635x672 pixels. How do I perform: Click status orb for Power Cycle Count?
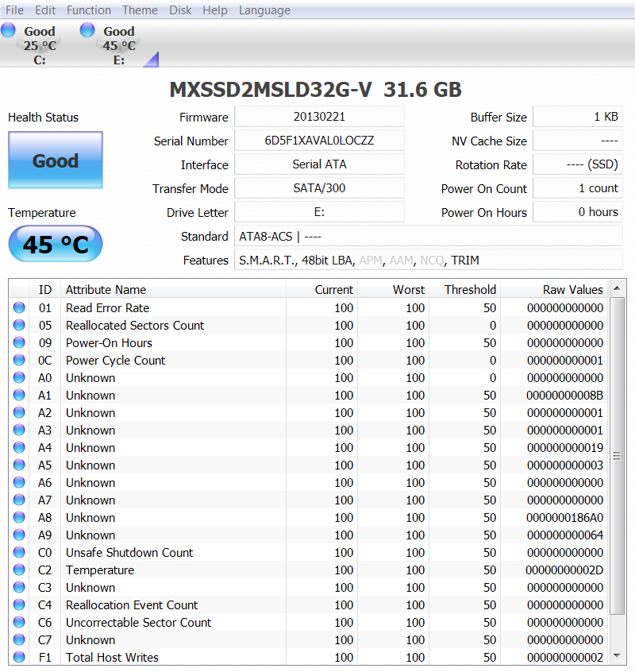(19, 361)
